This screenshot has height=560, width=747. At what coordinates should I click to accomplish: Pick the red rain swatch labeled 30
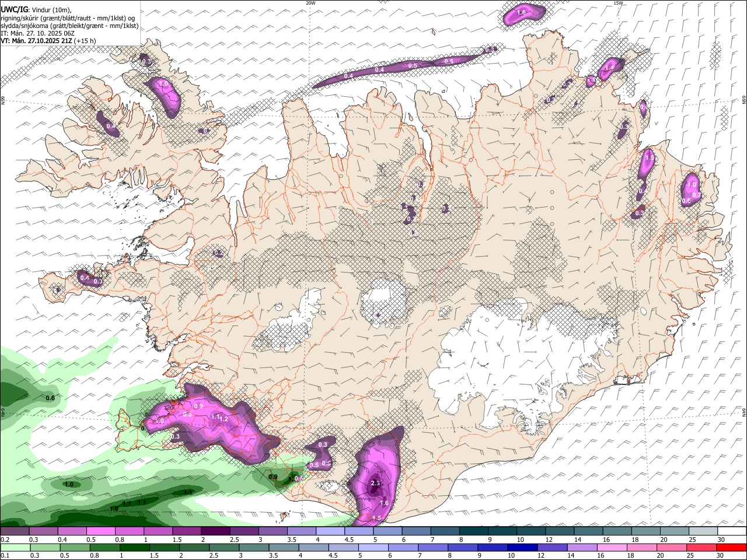point(732,547)
